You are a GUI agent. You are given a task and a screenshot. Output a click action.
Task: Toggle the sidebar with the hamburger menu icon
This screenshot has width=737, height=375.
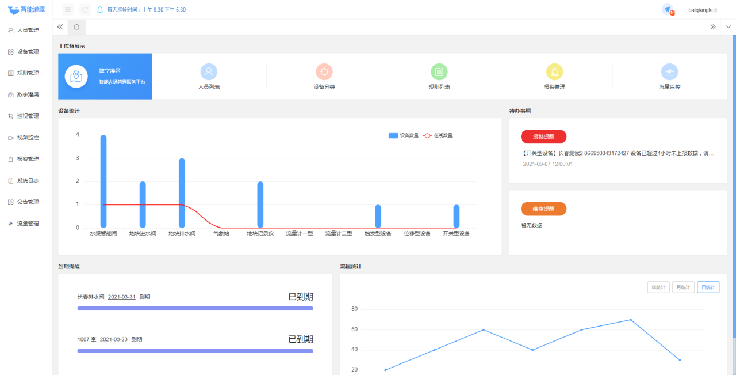pyautogui.click(x=68, y=9)
